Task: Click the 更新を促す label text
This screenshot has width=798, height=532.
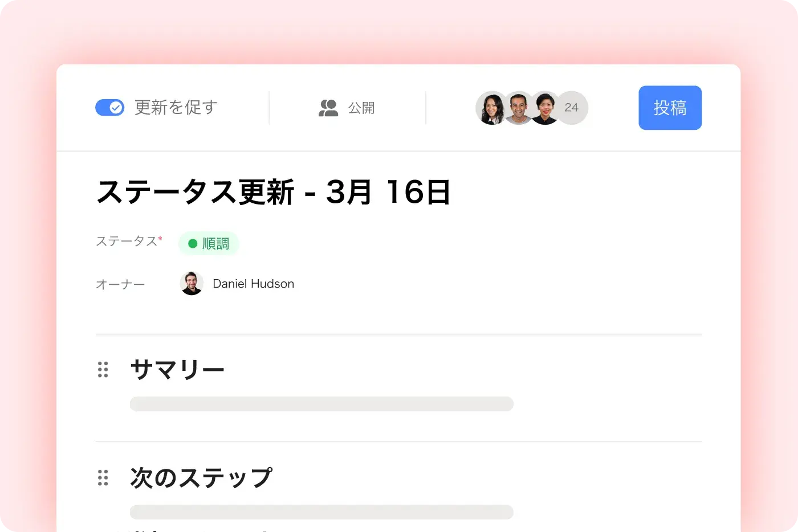Action: 176,108
